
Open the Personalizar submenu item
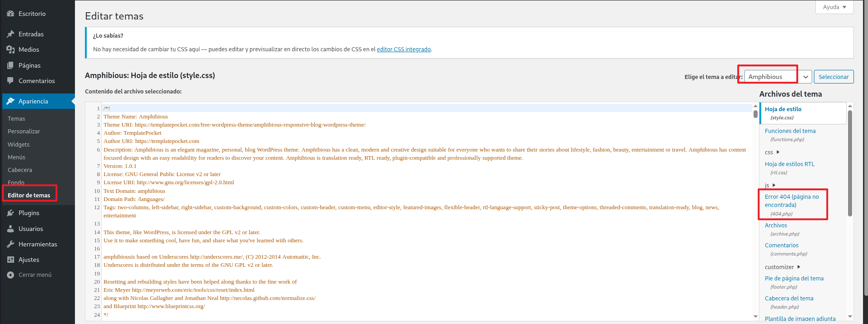click(24, 131)
